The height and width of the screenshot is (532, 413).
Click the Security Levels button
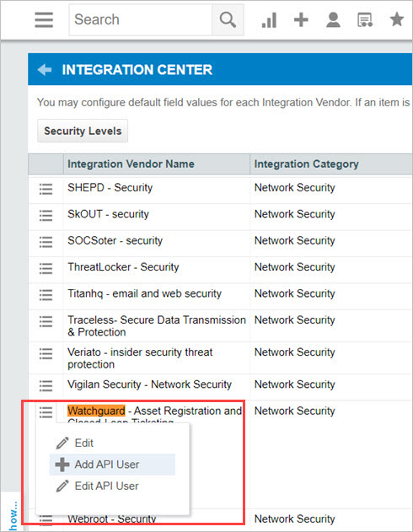[83, 131]
